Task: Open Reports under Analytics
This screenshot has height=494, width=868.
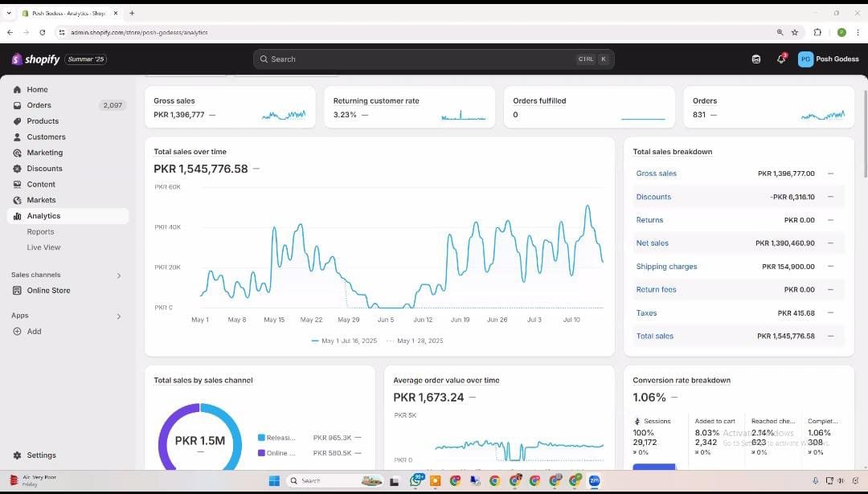Action: (x=40, y=231)
